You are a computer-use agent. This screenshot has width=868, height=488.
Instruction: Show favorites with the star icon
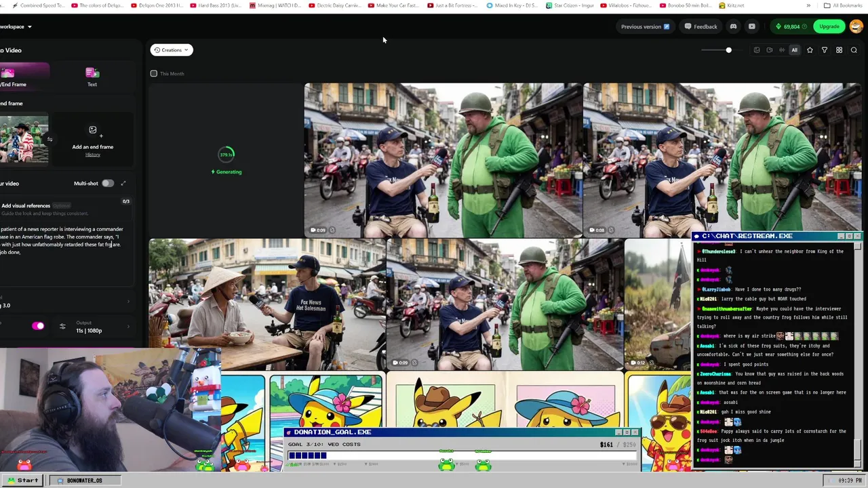click(x=810, y=50)
